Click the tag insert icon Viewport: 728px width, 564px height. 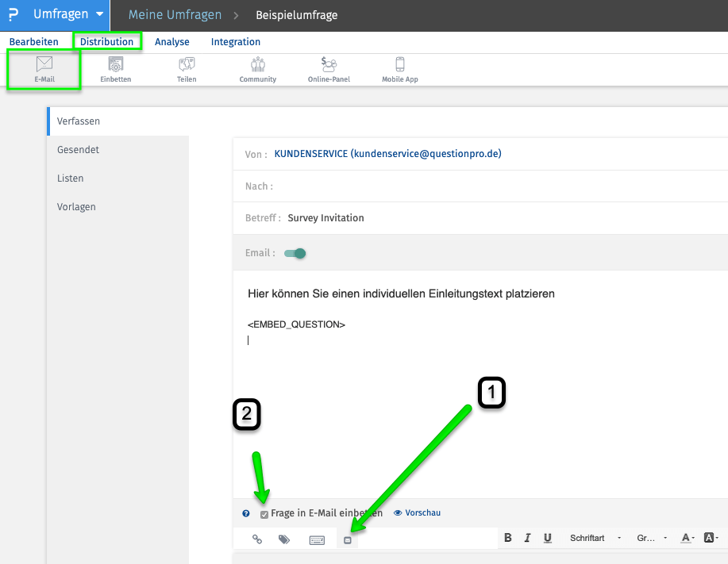click(x=284, y=539)
